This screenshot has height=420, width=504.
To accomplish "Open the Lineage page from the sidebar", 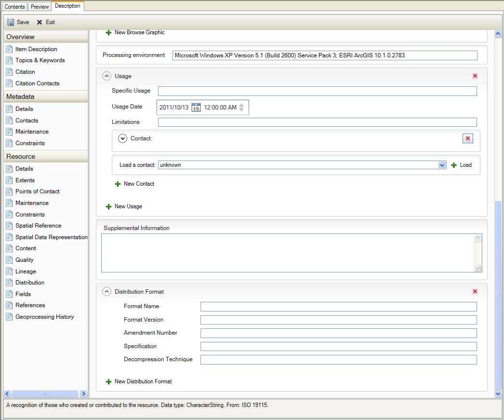I will 26,271.
